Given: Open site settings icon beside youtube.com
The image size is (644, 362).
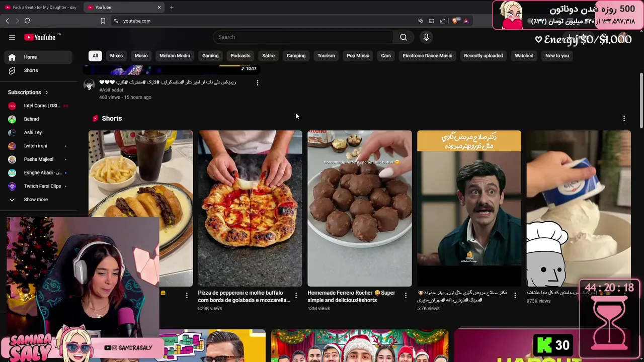Looking at the screenshot, I should click(x=116, y=21).
